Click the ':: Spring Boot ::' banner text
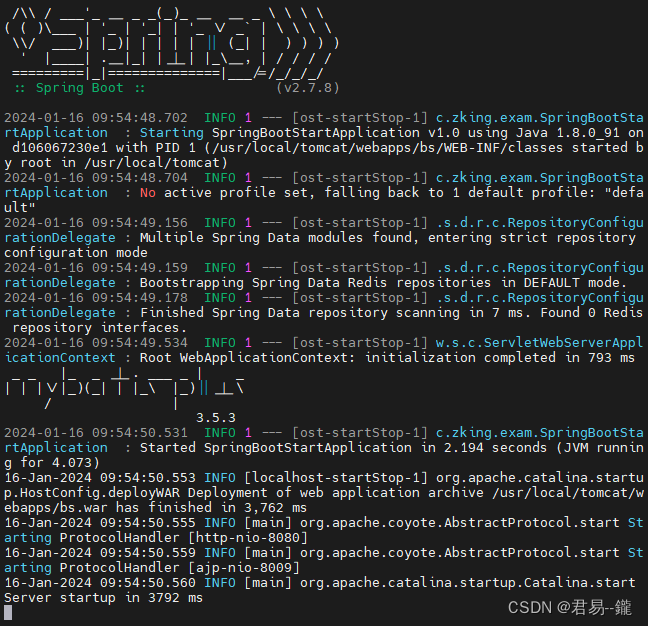Screen dimensions: 648x626 pos(80,88)
